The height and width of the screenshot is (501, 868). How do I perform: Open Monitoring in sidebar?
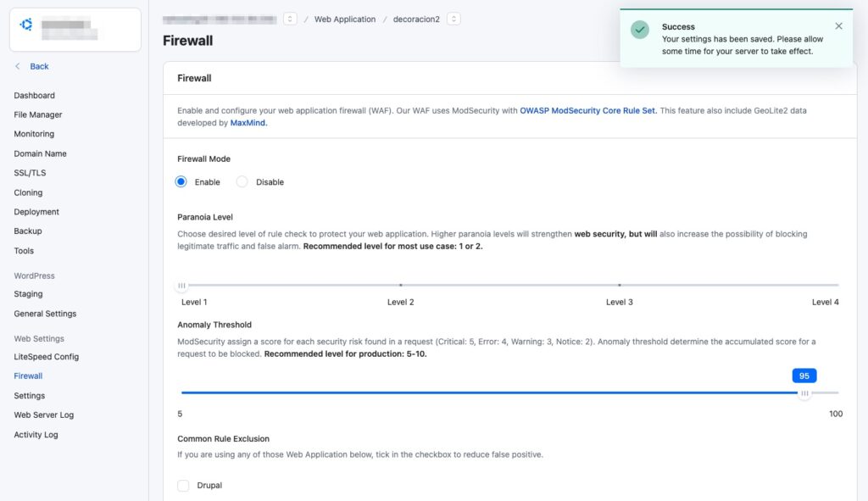pyautogui.click(x=34, y=134)
